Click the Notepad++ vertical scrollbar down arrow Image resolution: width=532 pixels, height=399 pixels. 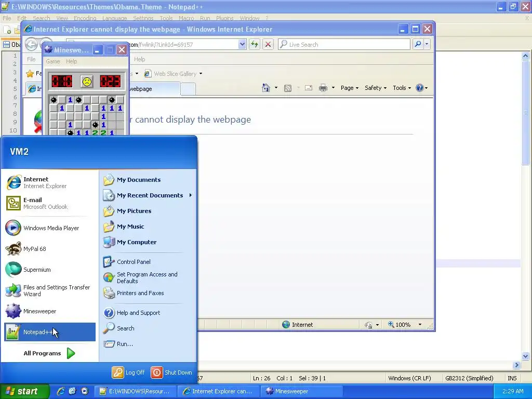(x=526, y=356)
